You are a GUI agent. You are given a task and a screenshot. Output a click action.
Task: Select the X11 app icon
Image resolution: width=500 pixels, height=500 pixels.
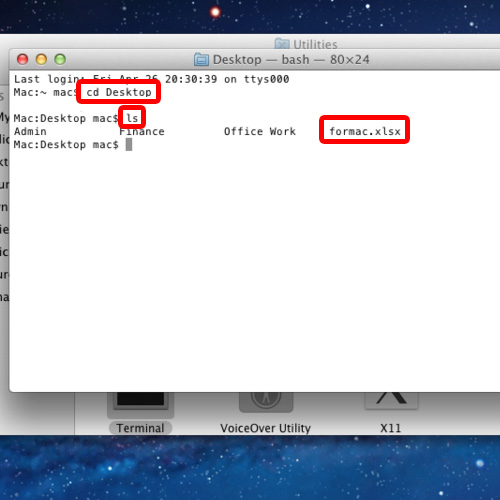click(391, 400)
